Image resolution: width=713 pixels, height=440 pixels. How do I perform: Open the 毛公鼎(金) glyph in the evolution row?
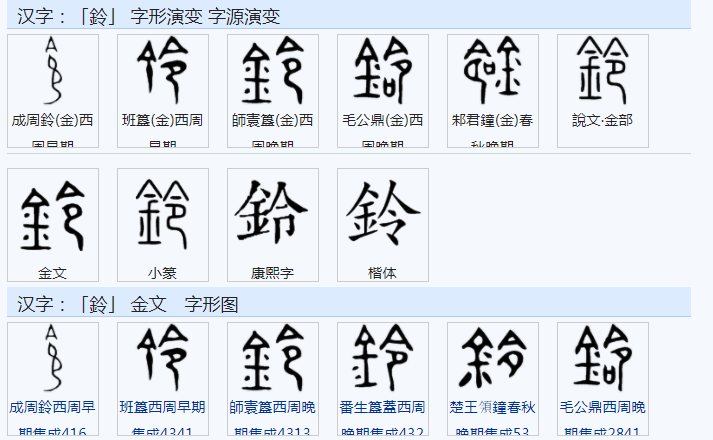(x=383, y=70)
